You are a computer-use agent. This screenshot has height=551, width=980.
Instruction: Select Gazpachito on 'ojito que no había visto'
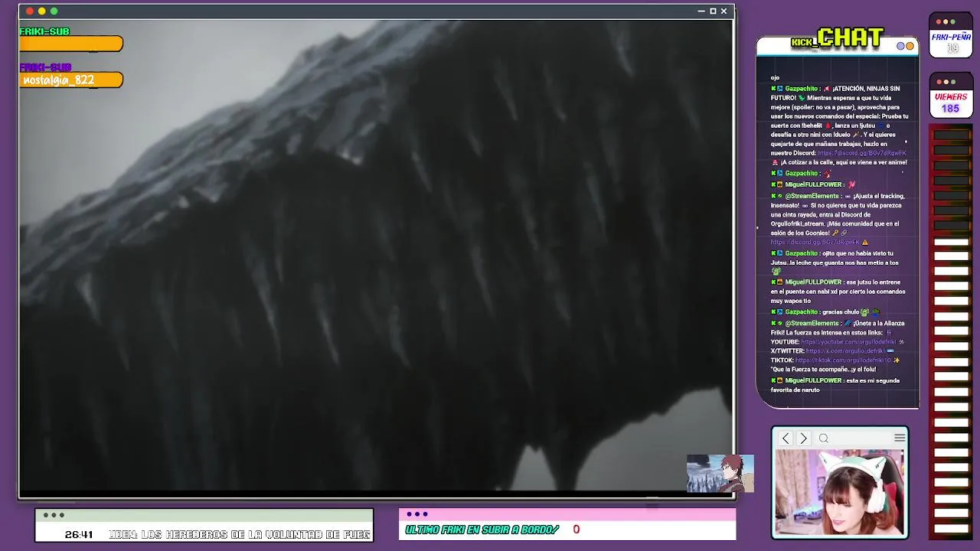801,253
